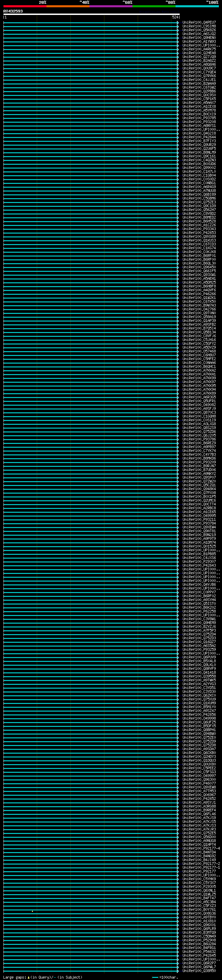Select hit label UniRef100_Q2HEA8

[x=199, y=53]
